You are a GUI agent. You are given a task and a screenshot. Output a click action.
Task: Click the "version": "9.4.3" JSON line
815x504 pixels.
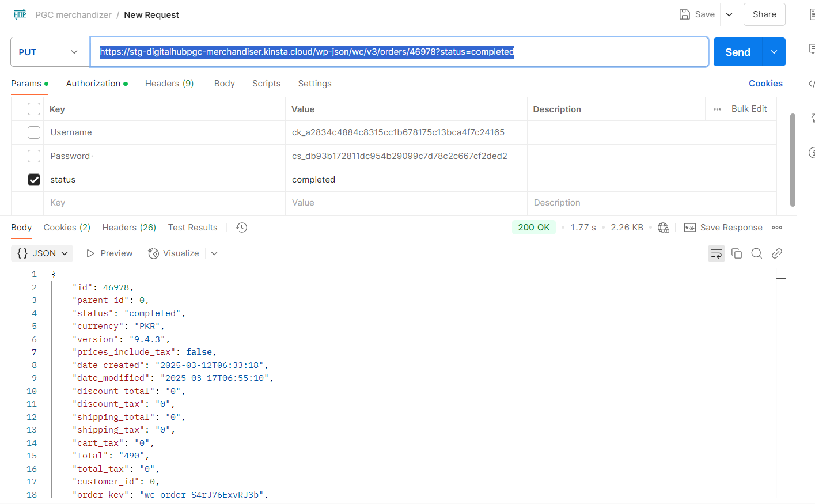click(121, 339)
